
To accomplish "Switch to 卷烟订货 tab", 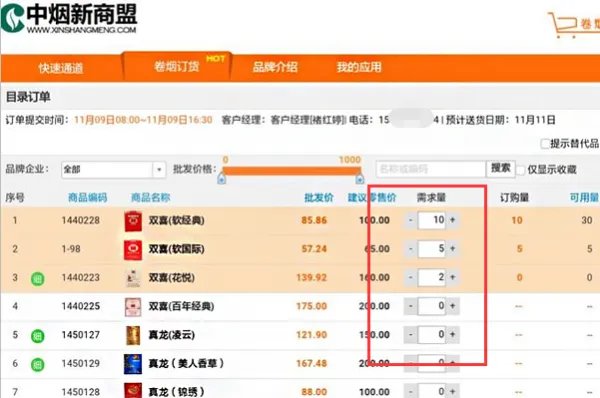I will tap(177, 67).
